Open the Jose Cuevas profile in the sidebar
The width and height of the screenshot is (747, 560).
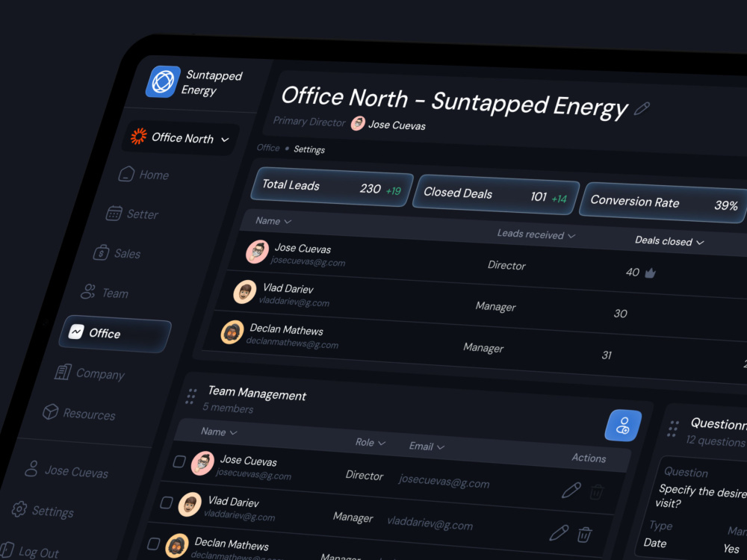point(66,470)
